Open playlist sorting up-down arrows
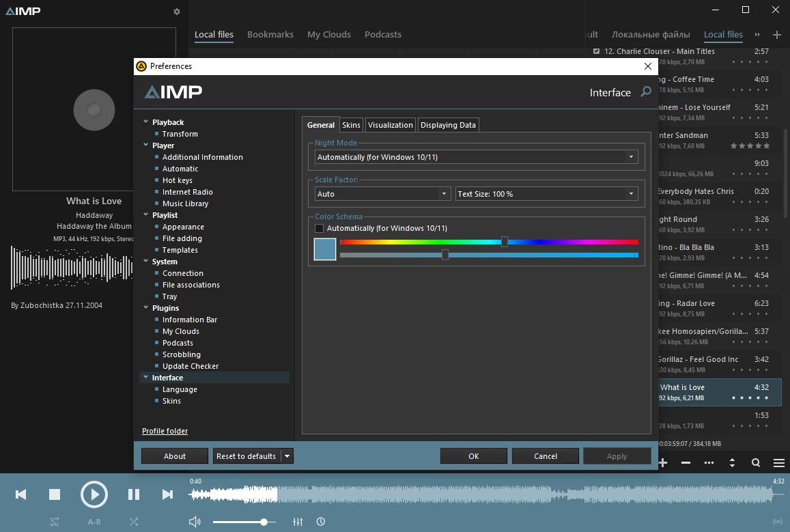Image resolution: width=790 pixels, height=532 pixels. click(732, 463)
